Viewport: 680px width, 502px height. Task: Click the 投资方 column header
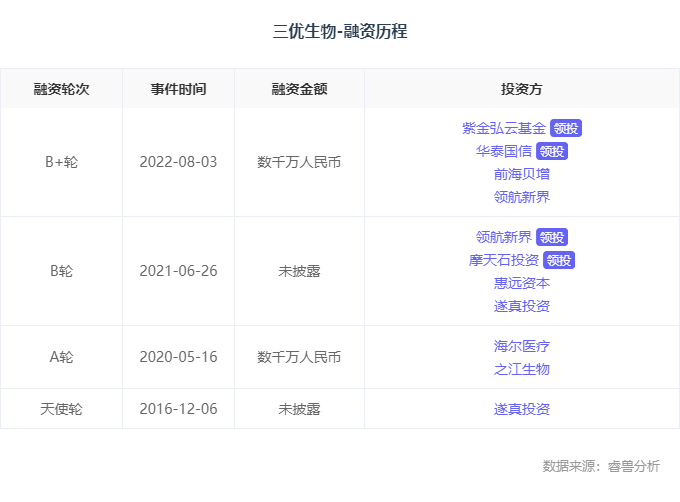point(522,89)
